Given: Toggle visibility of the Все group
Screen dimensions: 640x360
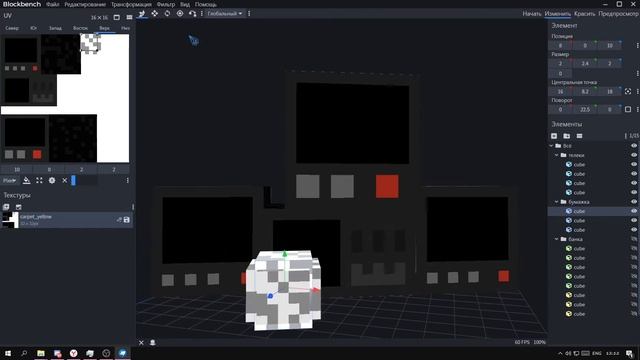Looking at the screenshot, I should (634, 146).
